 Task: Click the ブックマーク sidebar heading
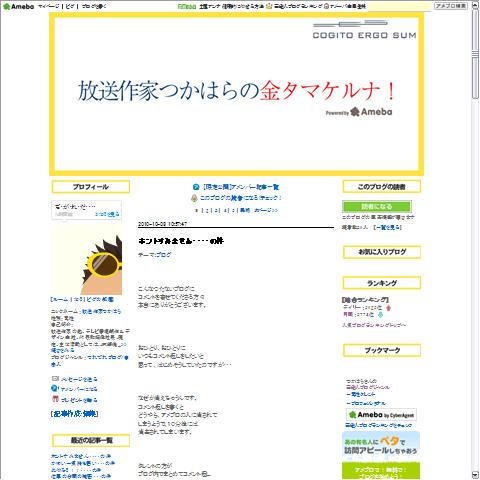(382, 350)
